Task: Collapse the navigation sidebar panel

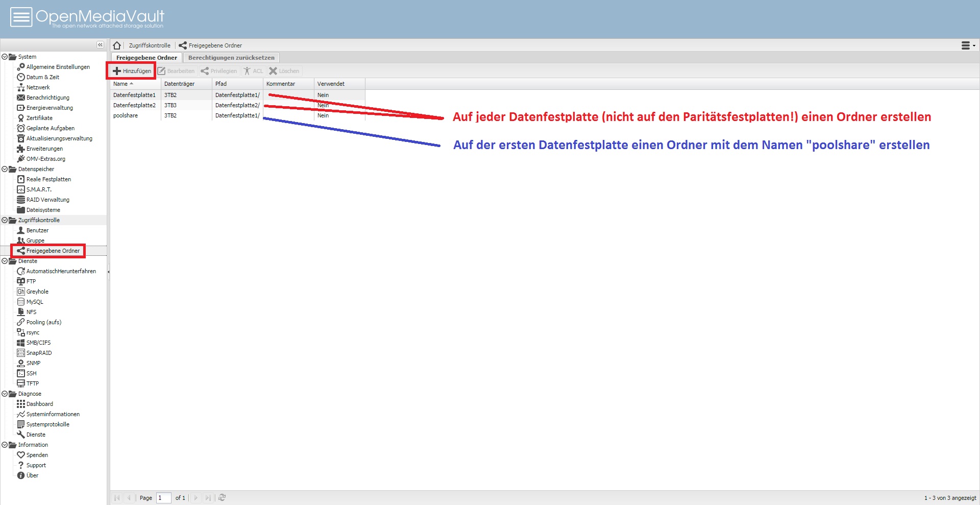Action: click(100, 45)
